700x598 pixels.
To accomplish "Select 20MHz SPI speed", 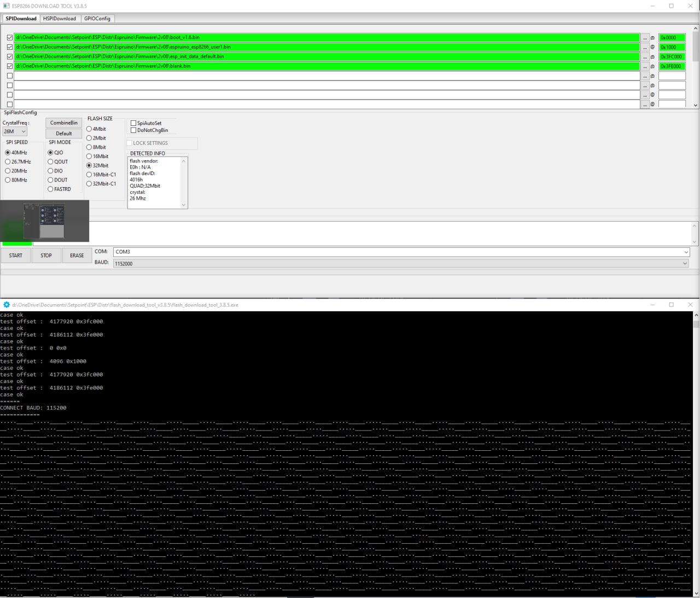I will 8,171.
